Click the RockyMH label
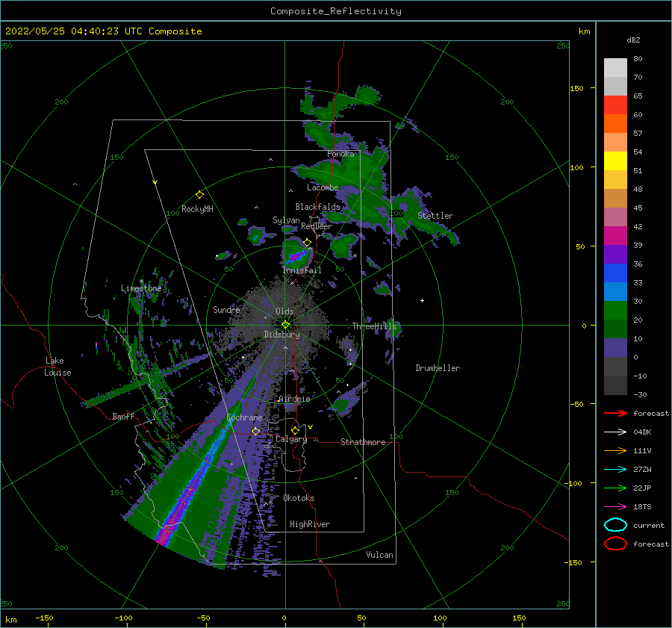This screenshot has height=628, width=672. click(x=197, y=209)
